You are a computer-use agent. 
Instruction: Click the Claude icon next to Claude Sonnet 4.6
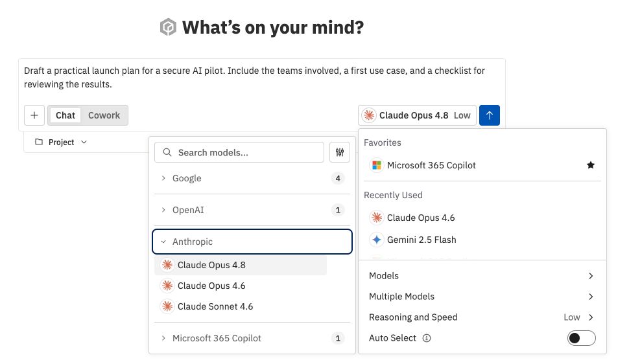[167, 306]
